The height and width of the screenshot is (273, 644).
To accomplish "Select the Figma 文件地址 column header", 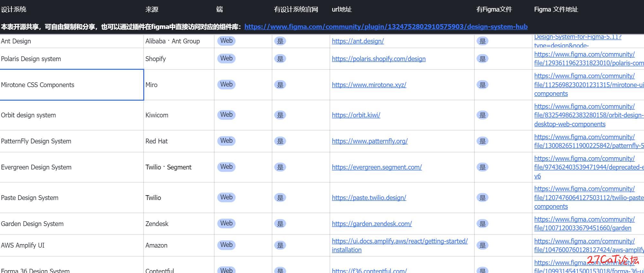I will coord(556,9).
